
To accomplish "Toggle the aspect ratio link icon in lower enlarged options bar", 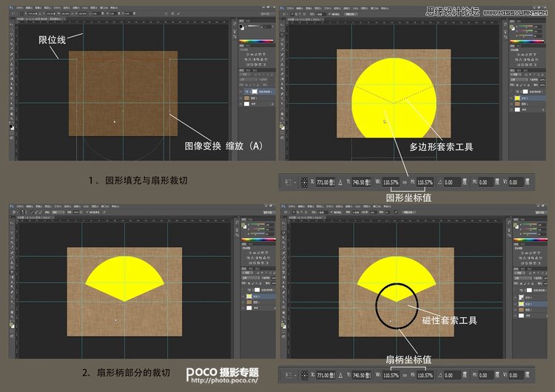I will tap(405, 376).
